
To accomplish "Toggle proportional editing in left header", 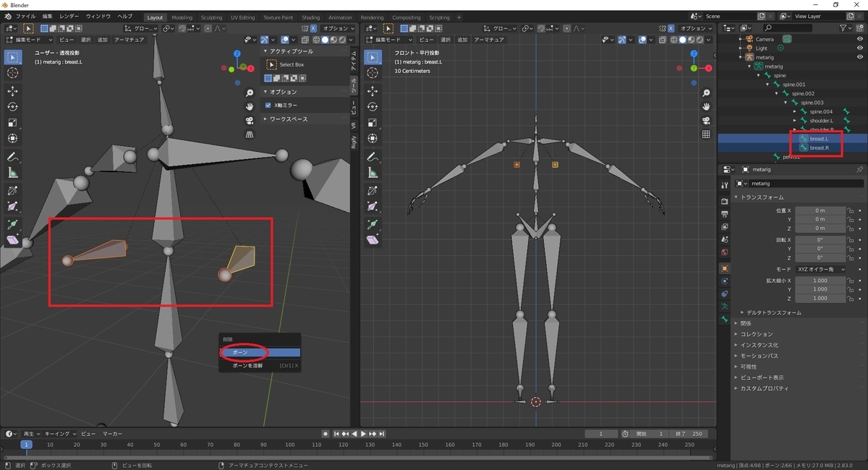I will [x=209, y=28].
